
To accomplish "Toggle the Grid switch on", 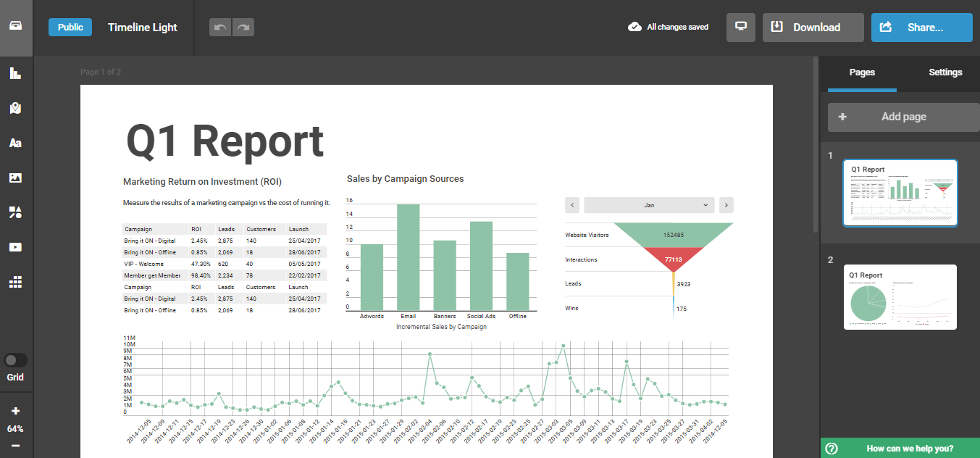I will (x=15, y=360).
